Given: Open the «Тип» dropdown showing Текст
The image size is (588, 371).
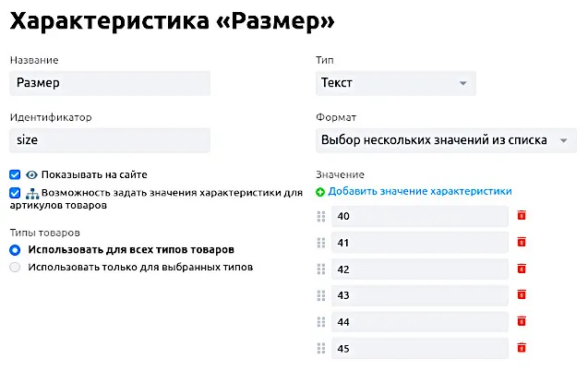Looking at the screenshot, I should pyautogui.click(x=395, y=84).
